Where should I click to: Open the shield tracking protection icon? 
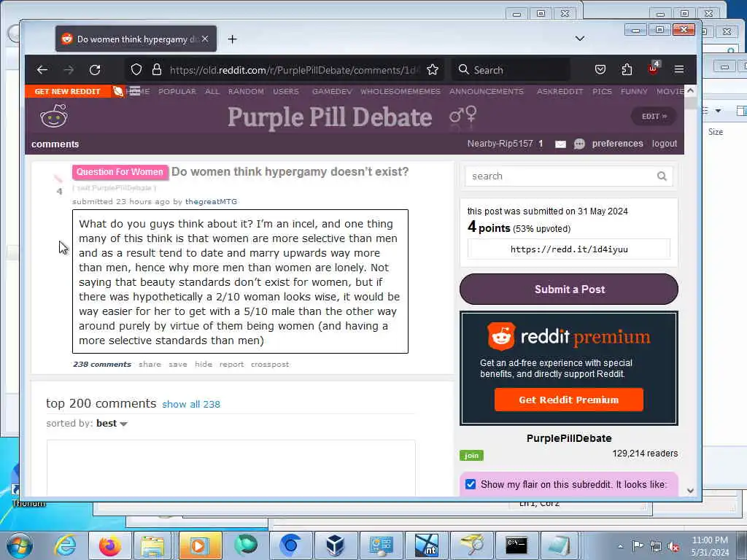pos(136,70)
